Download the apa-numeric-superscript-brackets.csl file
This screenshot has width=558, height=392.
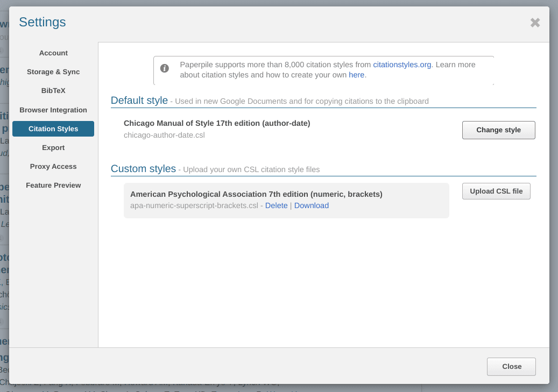[x=312, y=205]
